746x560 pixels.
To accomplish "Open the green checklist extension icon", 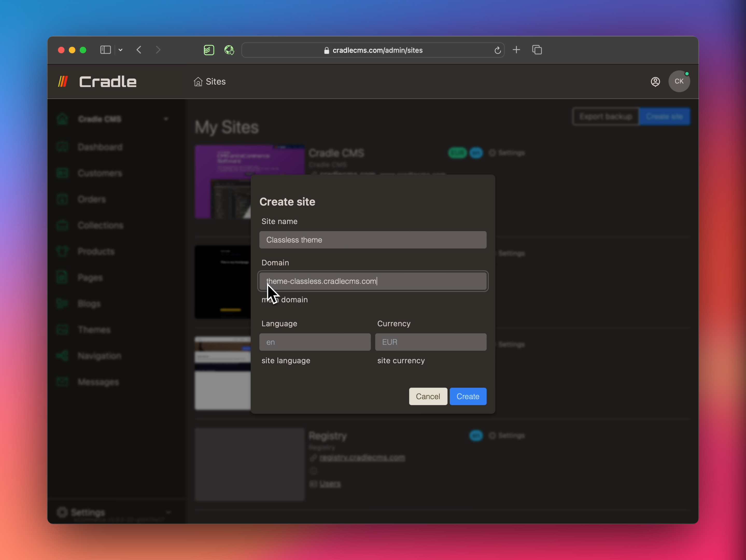I will point(209,50).
